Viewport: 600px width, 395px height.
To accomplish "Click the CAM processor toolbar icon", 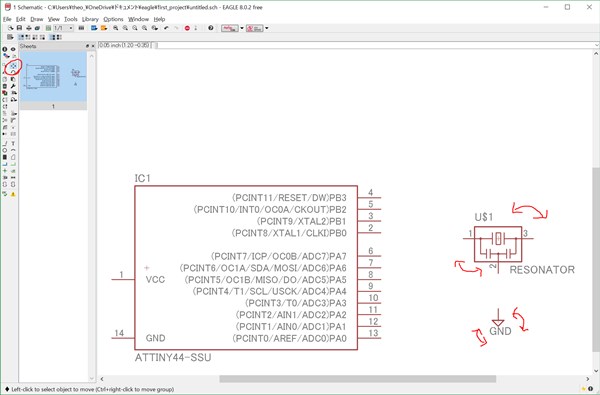I will [37, 28].
